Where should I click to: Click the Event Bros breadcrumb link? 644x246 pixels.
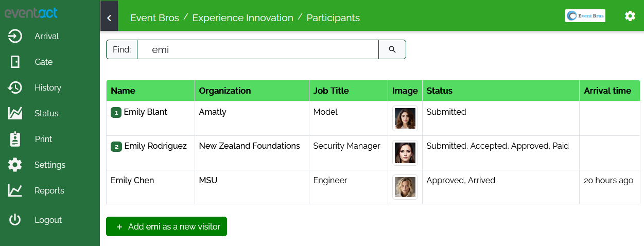[154, 18]
